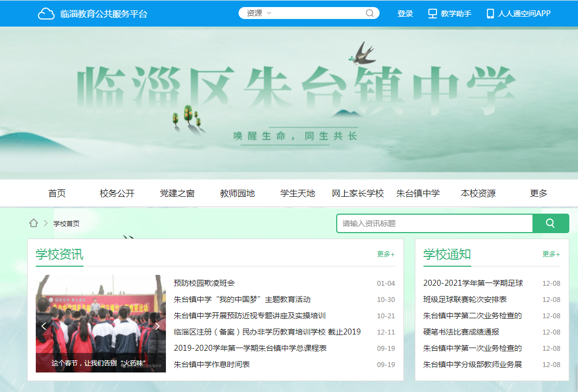Screen dimensions: 578x392
Task: Expand 更多 in the navigation bar
Action: [538, 194]
